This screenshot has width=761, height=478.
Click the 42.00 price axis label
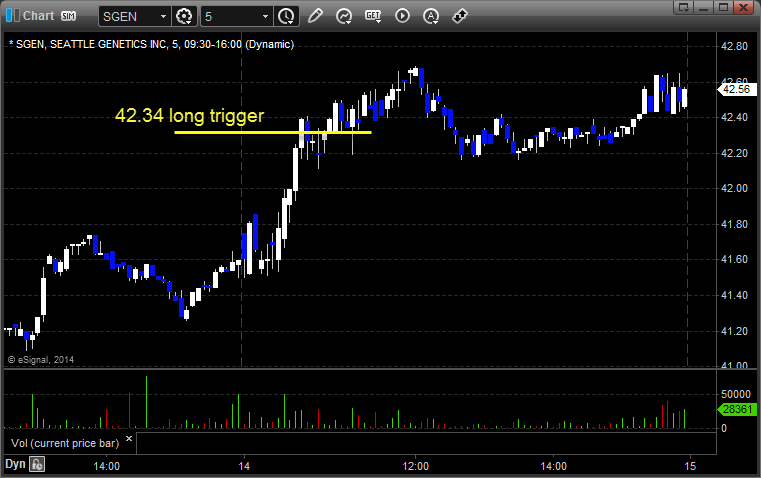coord(734,188)
